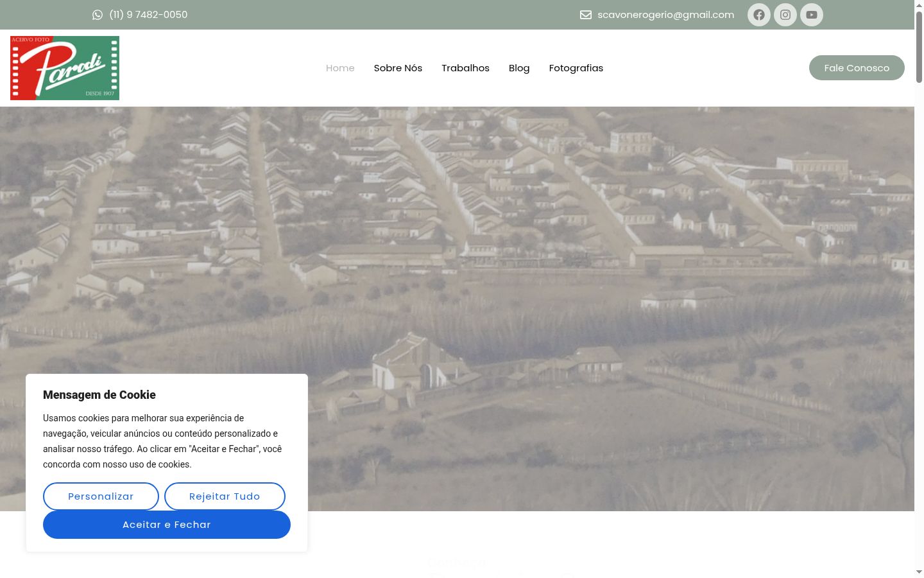Click the scrollbar up arrow
924x578 pixels.
point(919,5)
